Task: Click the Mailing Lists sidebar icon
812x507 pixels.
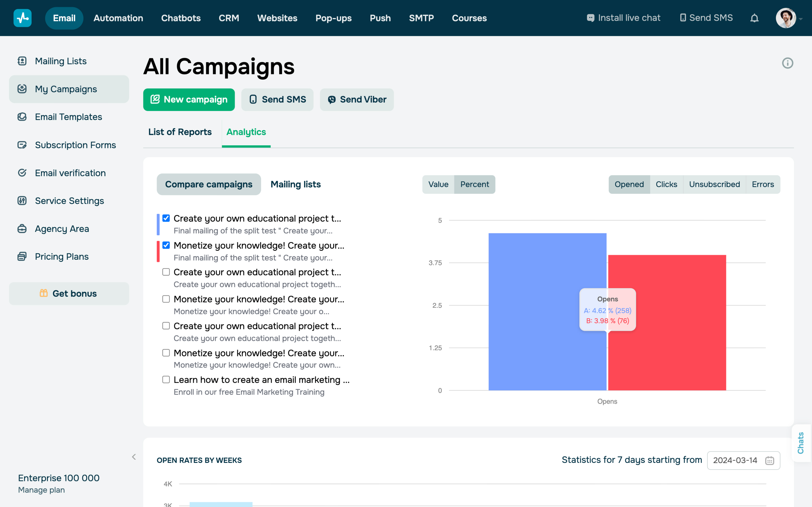Action: (x=22, y=61)
